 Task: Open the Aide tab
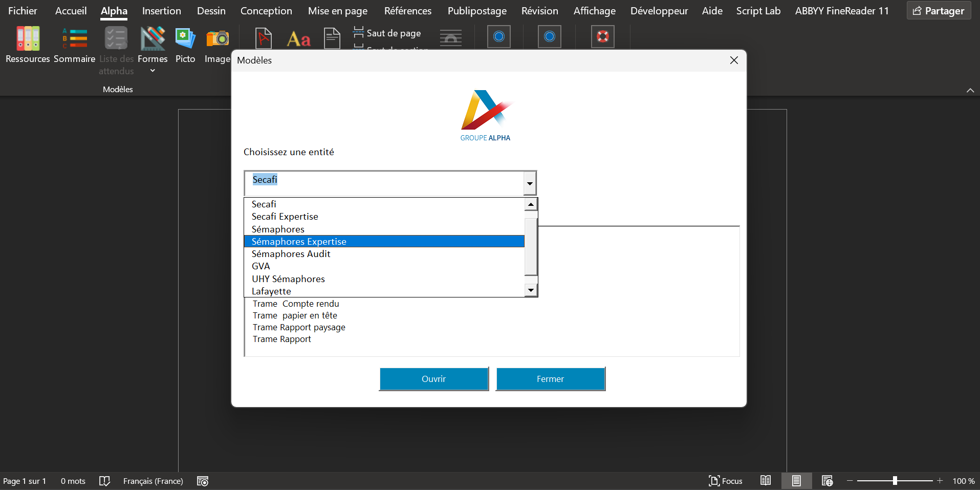(712, 11)
